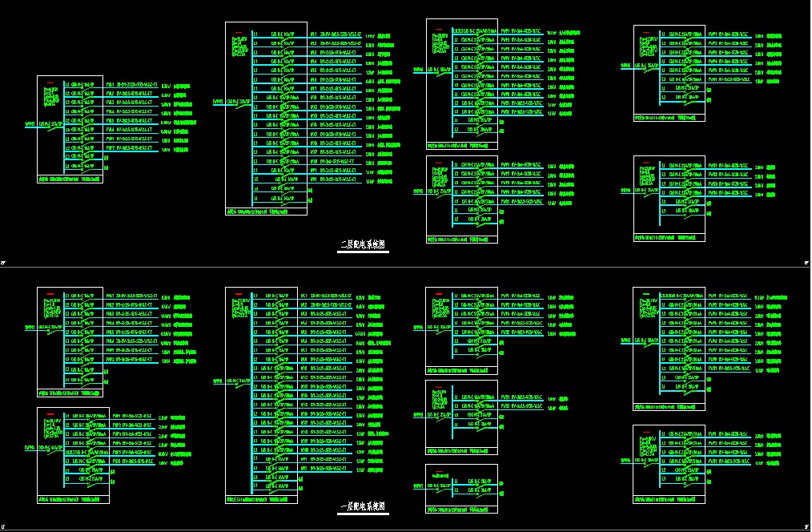Click underline beneath the 二层配电系统图 title
The image size is (812, 532).
point(363,252)
